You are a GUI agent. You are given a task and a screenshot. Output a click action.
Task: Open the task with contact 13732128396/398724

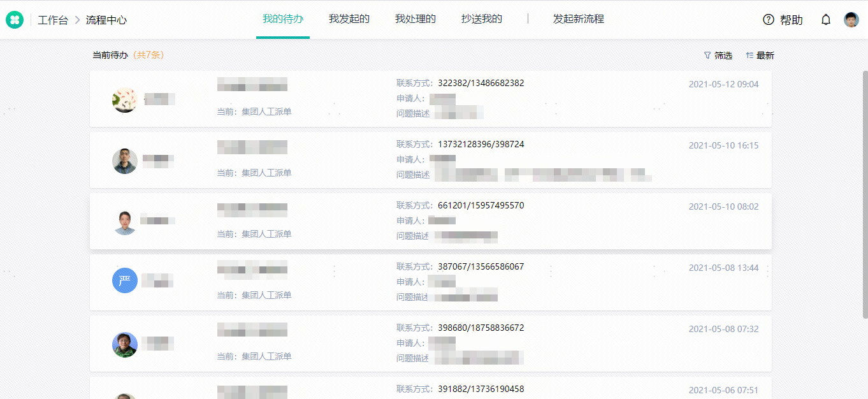(x=431, y=160)
